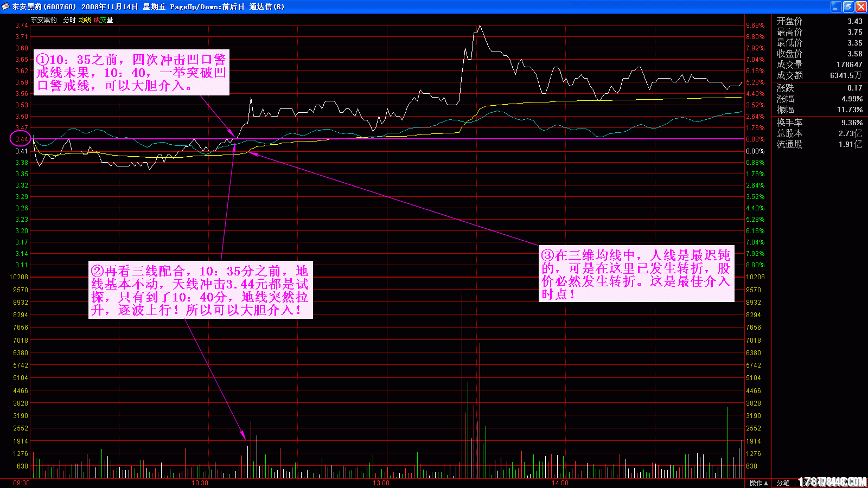The width and height of the screenshot is (868, 488).
Task: Click the 10:30 time axis label
Action: click(200, 483)
